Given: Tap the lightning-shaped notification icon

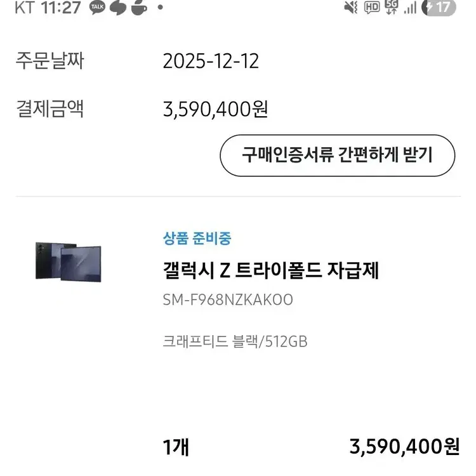Looking at the screenshot, I should click(x=118, y=8).
